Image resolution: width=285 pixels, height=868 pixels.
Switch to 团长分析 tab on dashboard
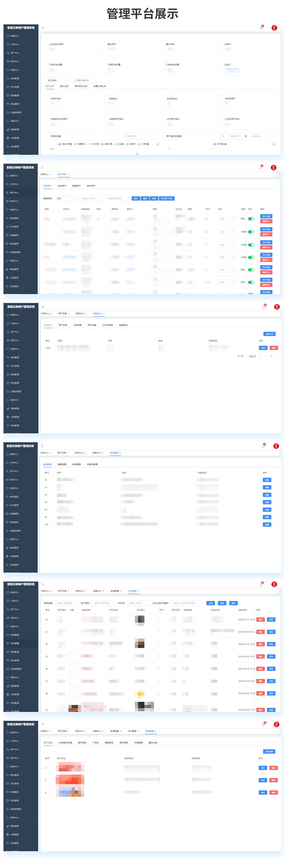[64, 86]
